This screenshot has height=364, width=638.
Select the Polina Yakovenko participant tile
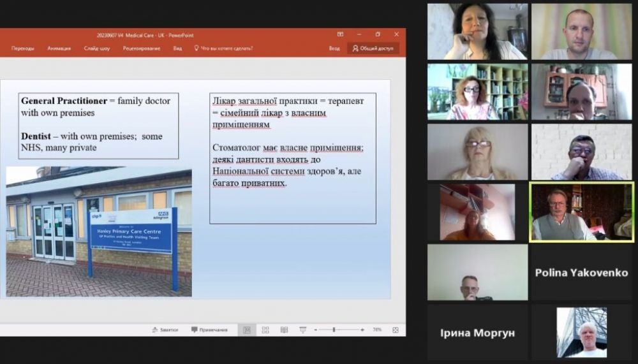pyautogui.click(x=581, y=272)
